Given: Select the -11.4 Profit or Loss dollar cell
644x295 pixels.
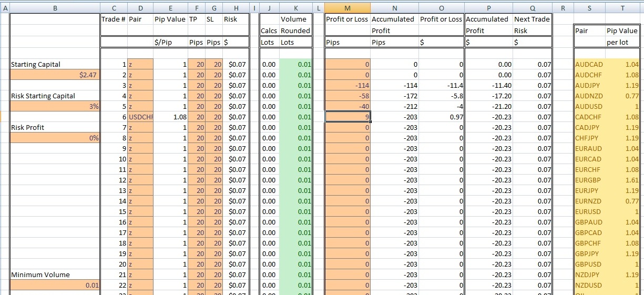Looking at the screenshot, I should pos(441,85).
